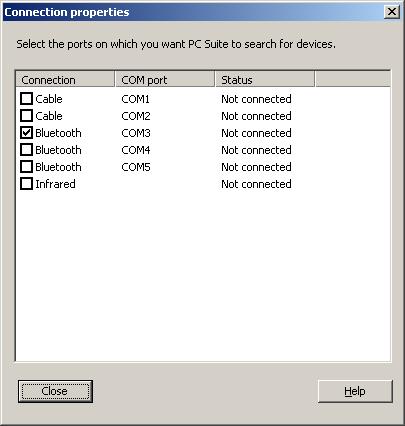Select the COM1 port entry
The width and height of the screenshot is (405, 426).
136,99
